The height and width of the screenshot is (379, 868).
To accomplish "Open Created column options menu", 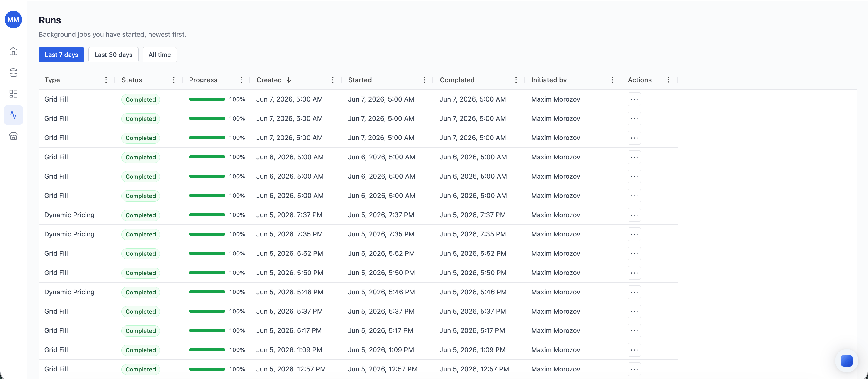I will coord(332,80).
